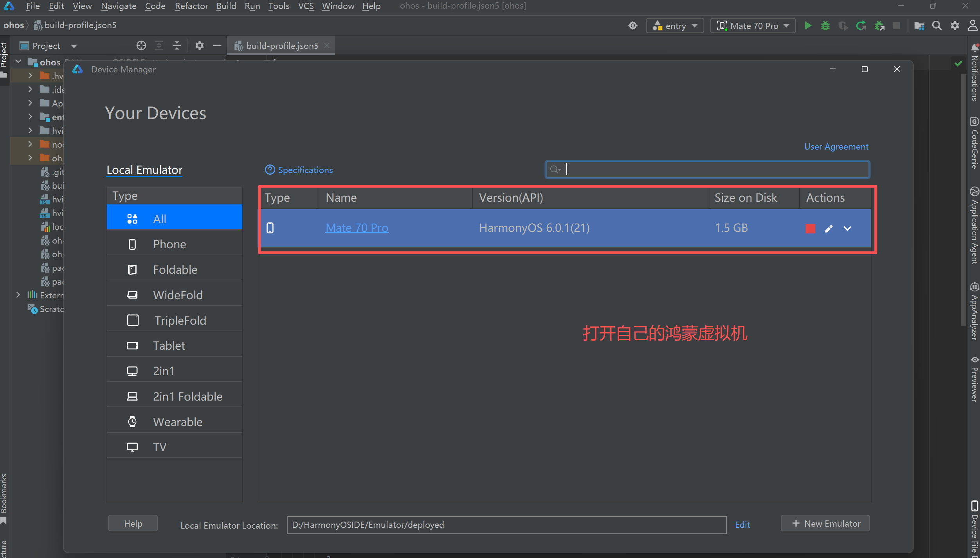Open the Build menu
980x558 pixels.
click(x=226, y=6)
